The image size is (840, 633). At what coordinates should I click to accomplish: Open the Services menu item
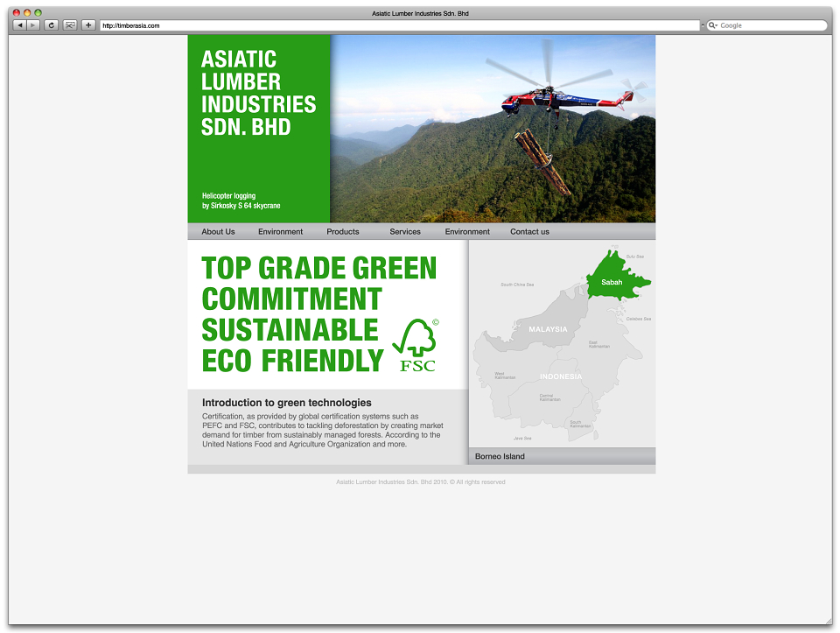click(x=405, y=231)
